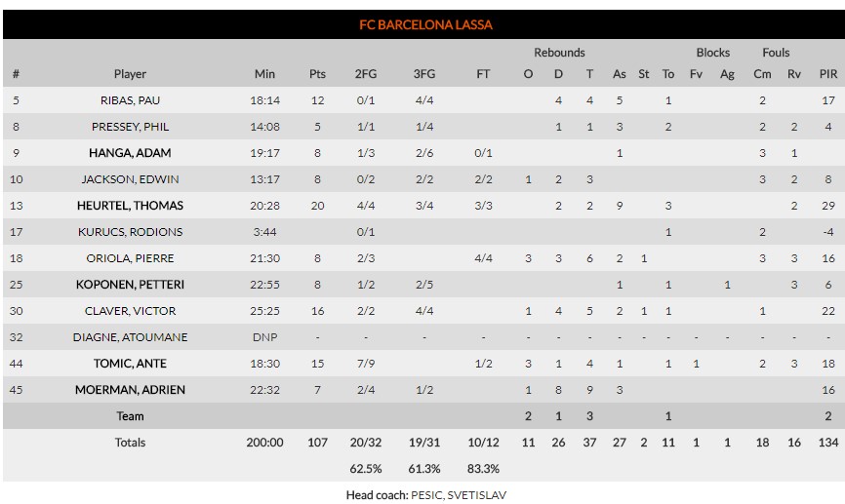This screenshot has width=845, height=504.
Task: Click the PIR column header
Action: click(827, 74)
